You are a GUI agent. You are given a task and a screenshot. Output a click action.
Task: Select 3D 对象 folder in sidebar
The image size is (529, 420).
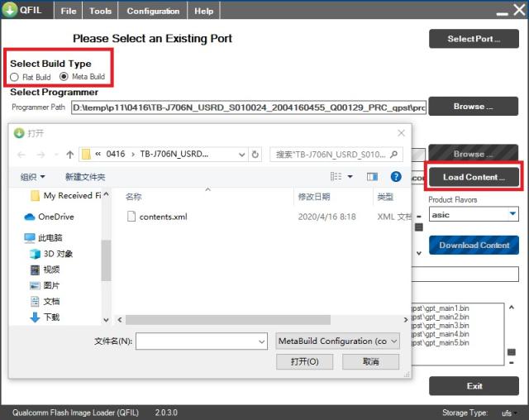51,254
